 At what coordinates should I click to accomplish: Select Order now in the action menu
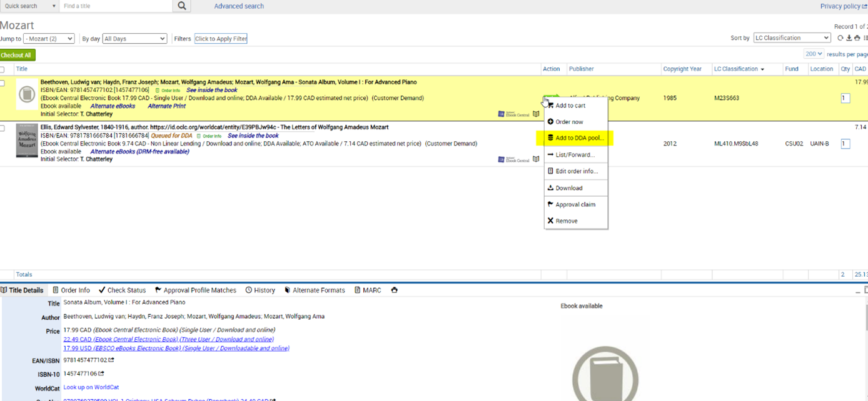click(x=576, y=122)
